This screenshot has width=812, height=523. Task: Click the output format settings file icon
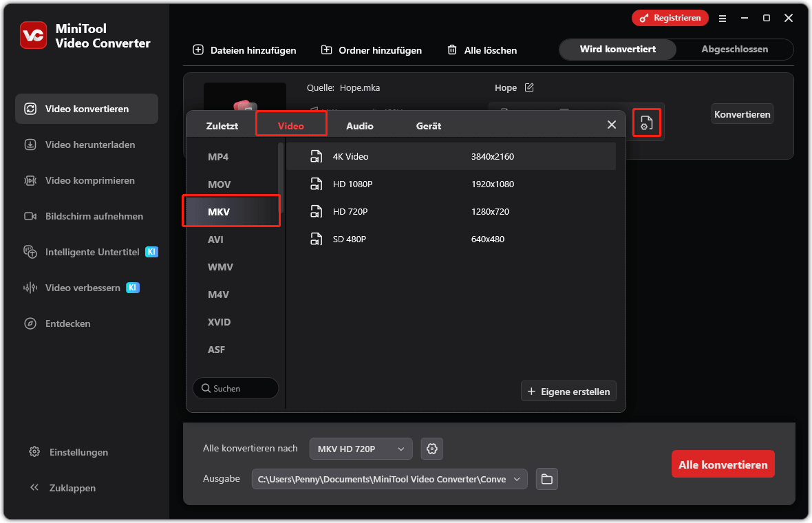pos(646,122)
